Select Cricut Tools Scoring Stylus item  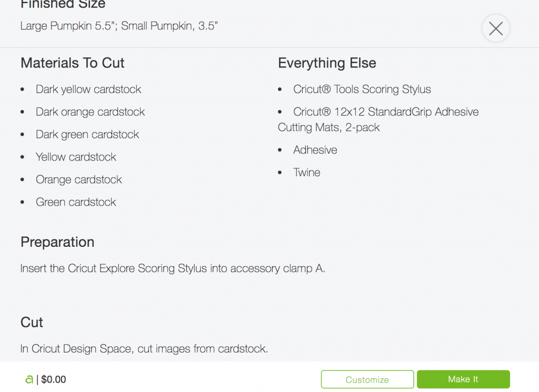[362, 89]
